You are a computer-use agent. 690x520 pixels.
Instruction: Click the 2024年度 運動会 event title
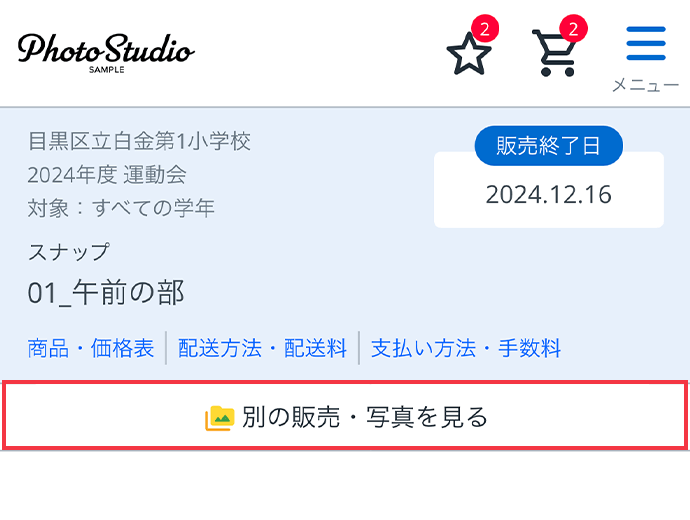click(x=107, y=175)
